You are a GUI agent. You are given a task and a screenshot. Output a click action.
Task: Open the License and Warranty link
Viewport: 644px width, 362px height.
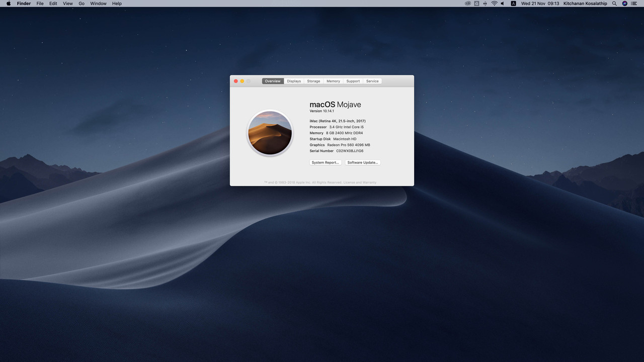pos(360,183)
